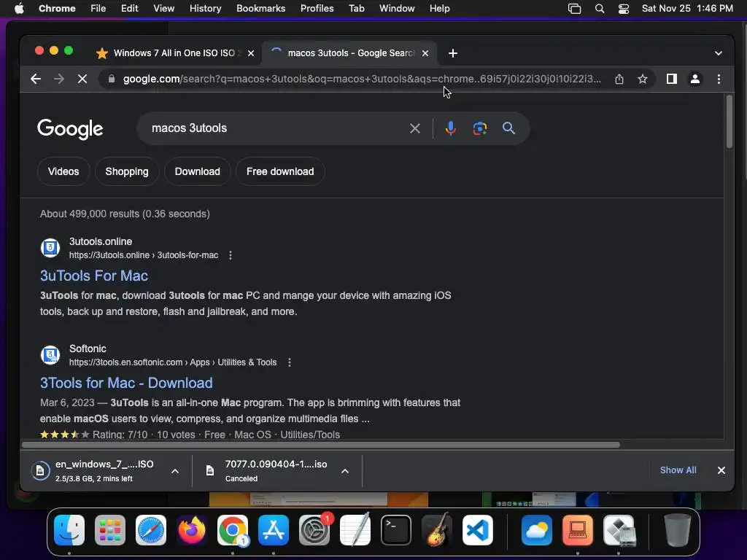
Task: Go back with the browser back arrow
Action: pyautogui.click(x=36, y=79)
